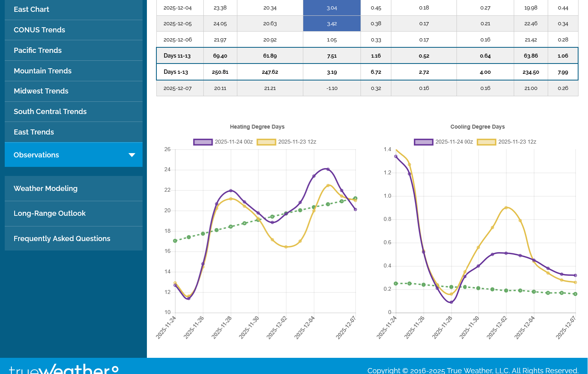Click the TrueWeather logo in footer

(x=64, y=369)
